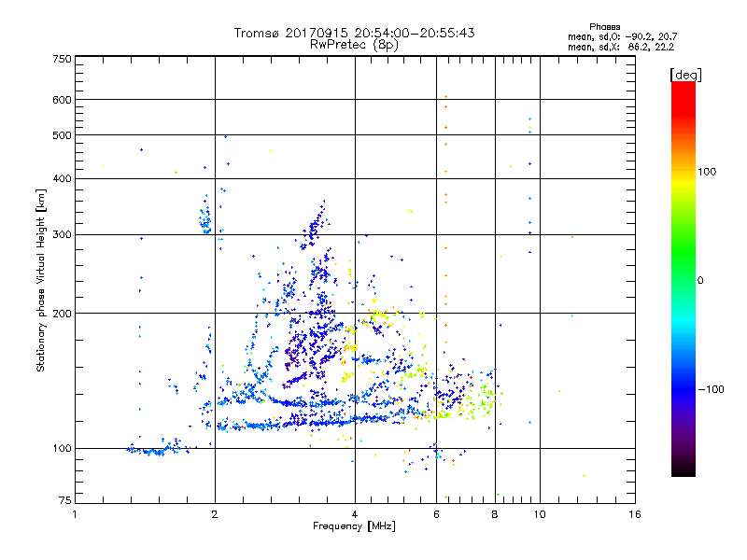Click y-axis tick label '500'
Screen dimensions: 747x560
point(62,135)
